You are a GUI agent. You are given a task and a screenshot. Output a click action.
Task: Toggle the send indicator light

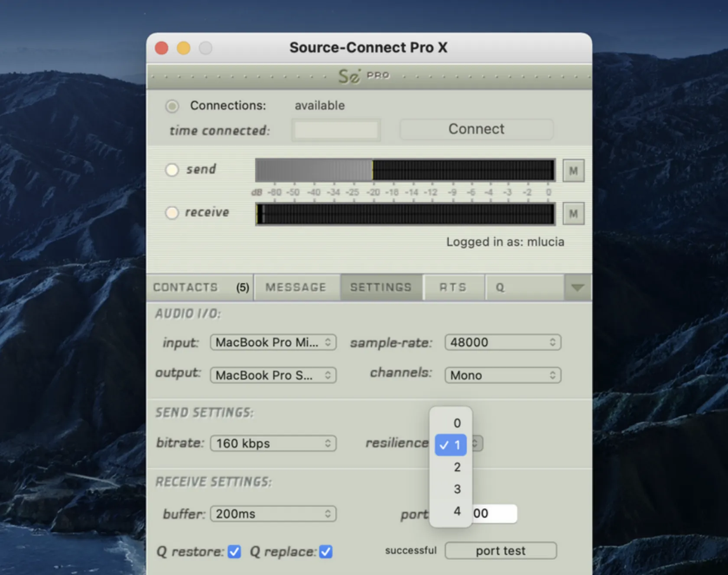click(172, 169)
